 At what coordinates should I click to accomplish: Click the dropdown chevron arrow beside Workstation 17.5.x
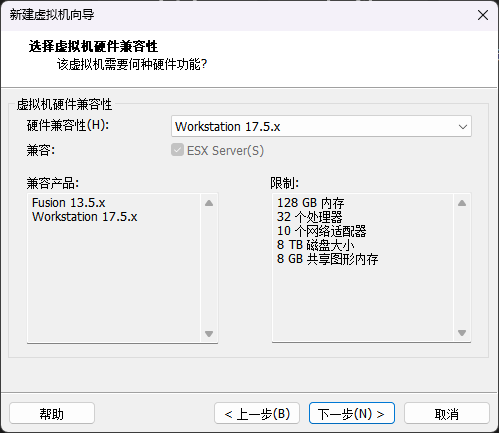[x=462, y=127]
